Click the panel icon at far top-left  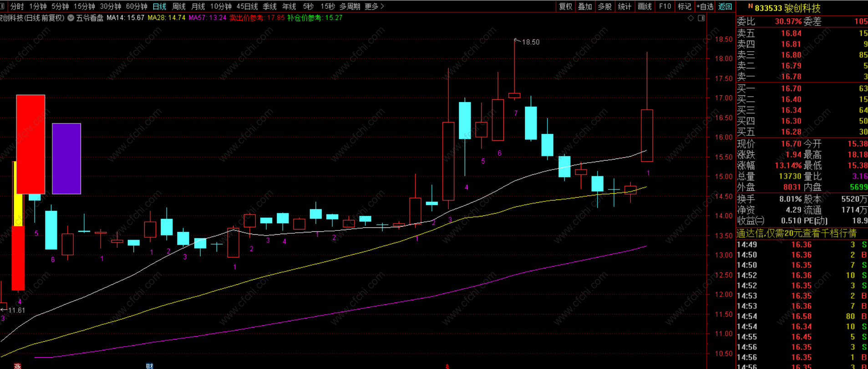click(2, 6)
